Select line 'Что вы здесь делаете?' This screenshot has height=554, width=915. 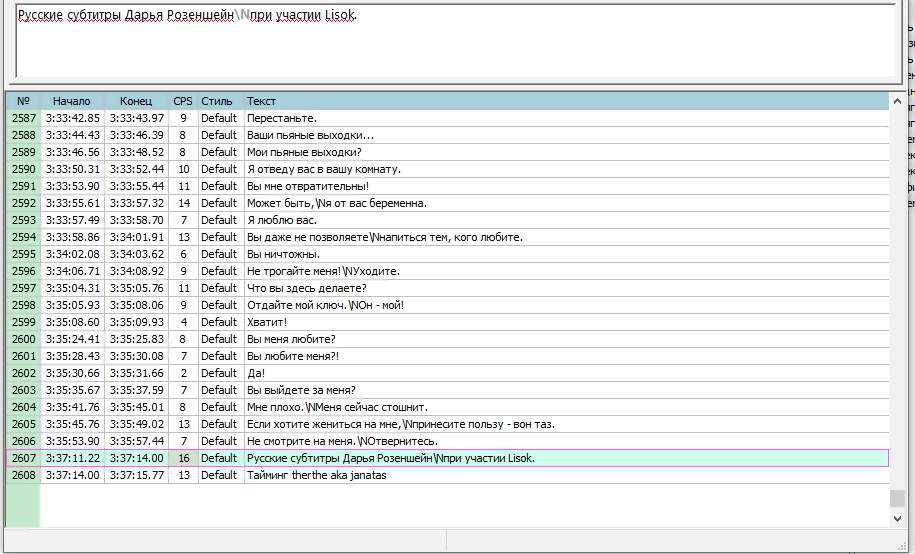[x=306, y=288]
